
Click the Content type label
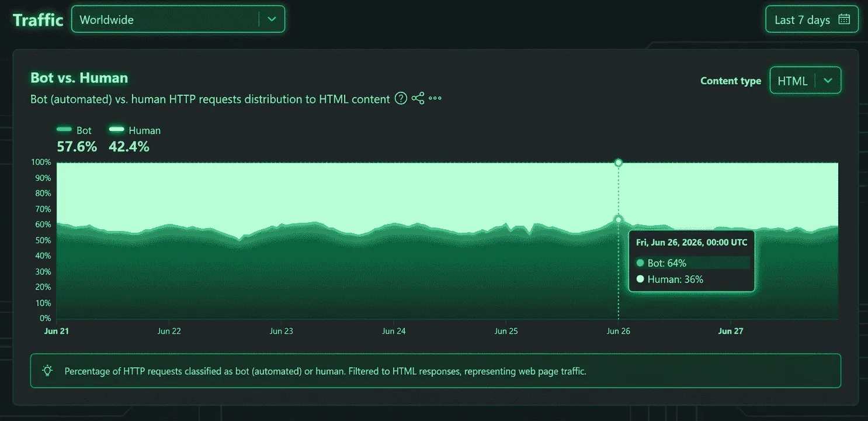coord(731,81)
